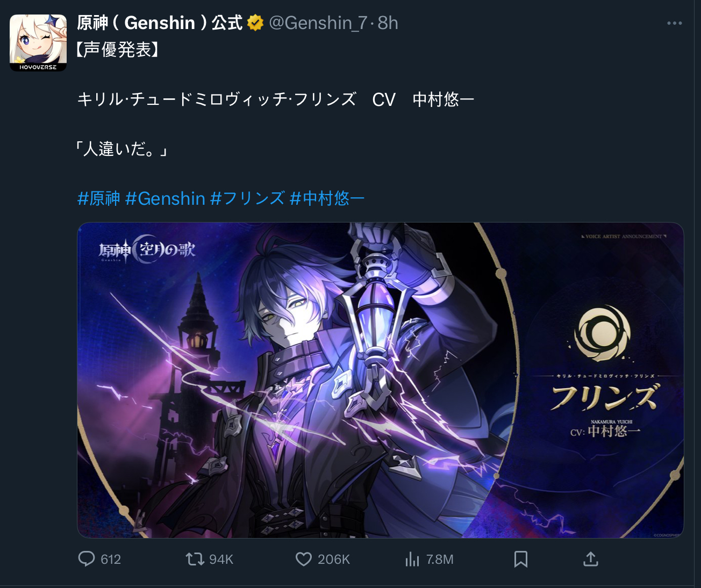
Task: Open the 原神 (Genshin) 公式 display name
Action: pos(160,23)
